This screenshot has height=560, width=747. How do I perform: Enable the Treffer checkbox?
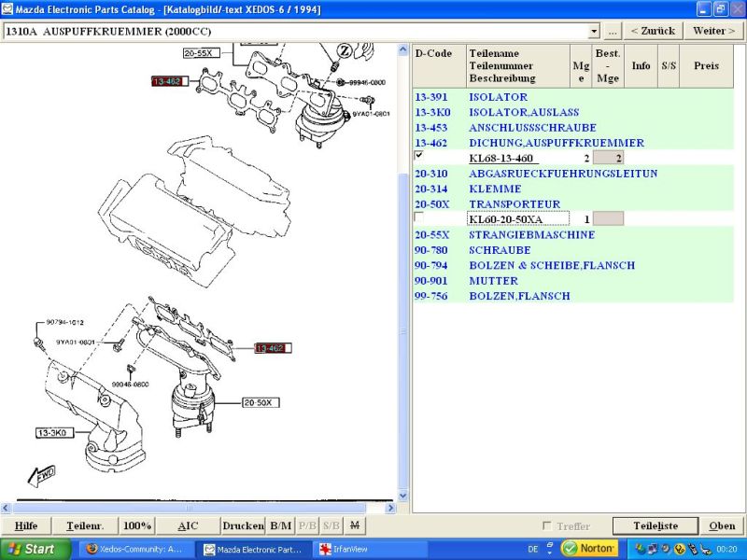click(547, 526)
